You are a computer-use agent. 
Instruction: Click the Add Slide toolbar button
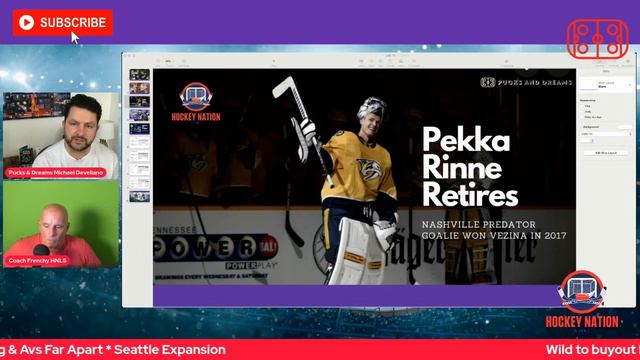tap(184, 62)
